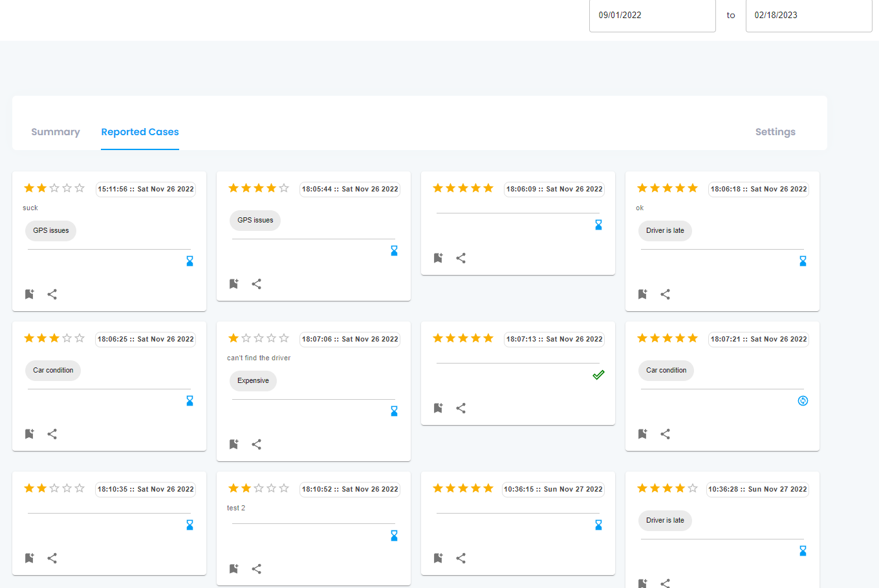Select the Car condition tag on the 18:07:21 case
Viewport: 879px width, 588px height.
click(x=666, y=371)
